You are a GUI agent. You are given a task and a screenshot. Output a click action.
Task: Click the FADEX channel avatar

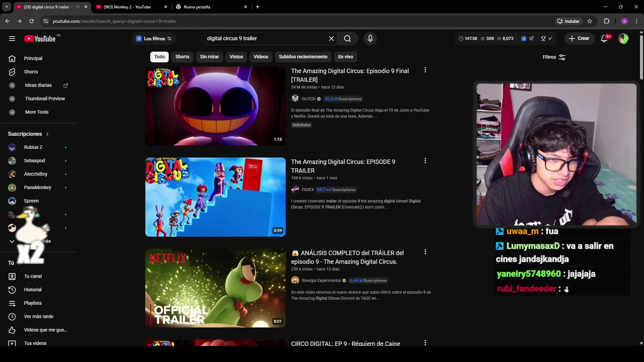[x=295, y=190]
